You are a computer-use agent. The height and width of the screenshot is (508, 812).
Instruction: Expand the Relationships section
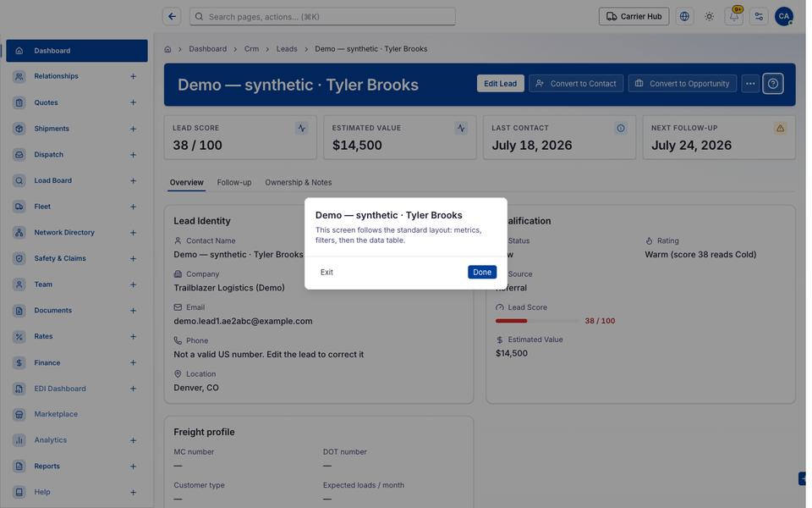point(133,77)
